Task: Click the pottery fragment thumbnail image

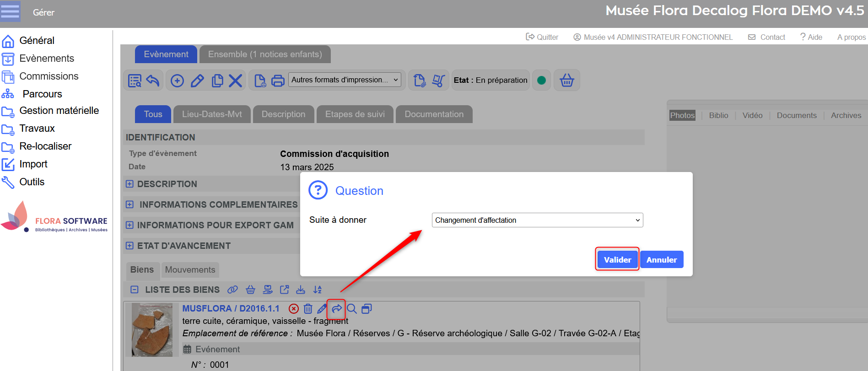Action: (x=152, y=330)
